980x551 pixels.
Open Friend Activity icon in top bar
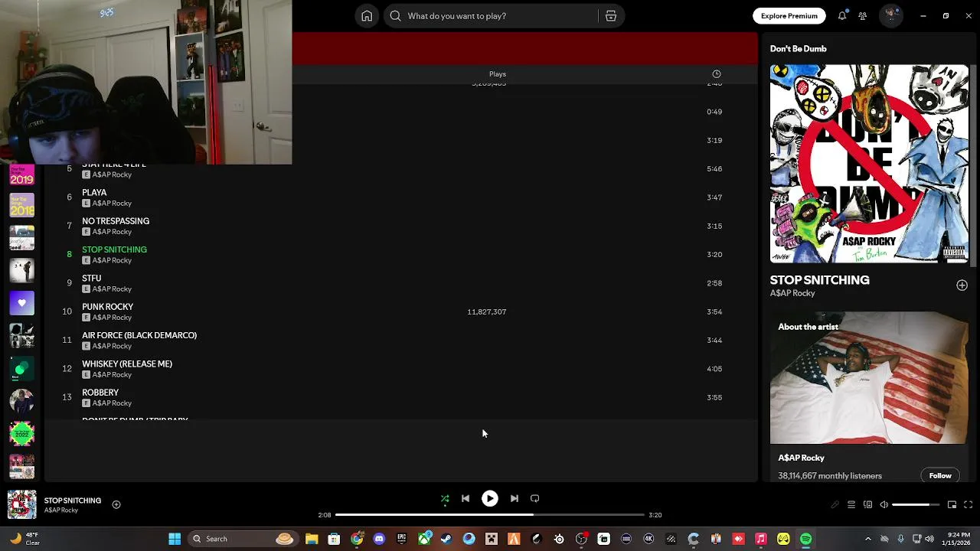point(863,15)
